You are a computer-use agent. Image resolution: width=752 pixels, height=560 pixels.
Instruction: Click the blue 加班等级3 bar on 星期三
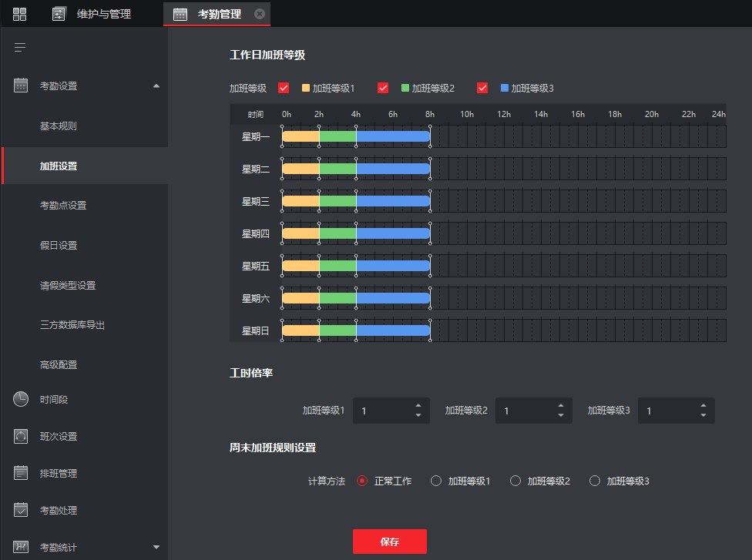pyautogui.click(x=393, y=201)
